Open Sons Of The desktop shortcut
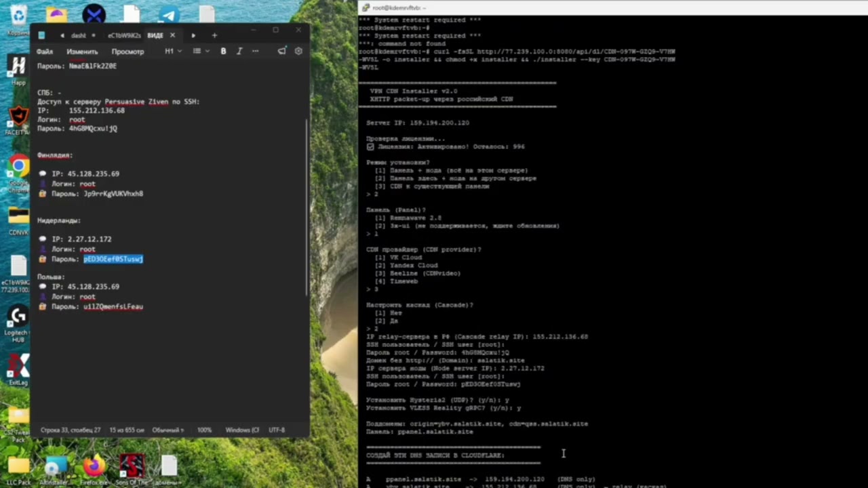This screenshot has height=488, width=868. [132, 469]
